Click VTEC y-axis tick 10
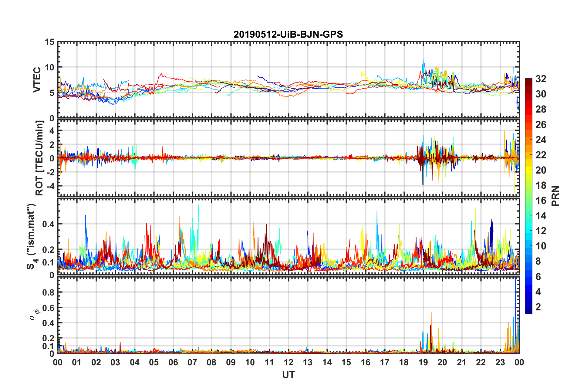The width and height of the screenshot is (577, 392). pos(50,67)
